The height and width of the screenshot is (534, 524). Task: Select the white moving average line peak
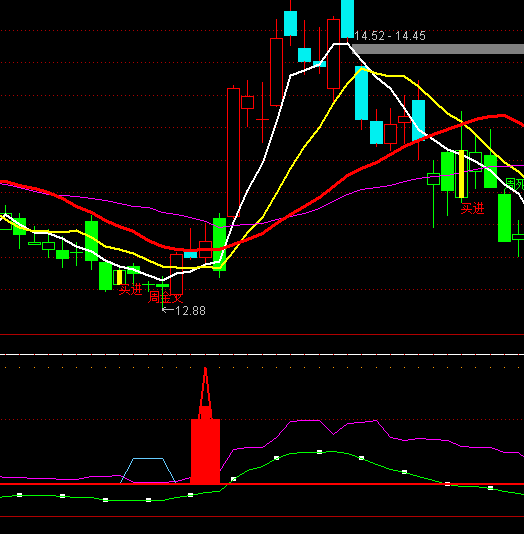340,44
